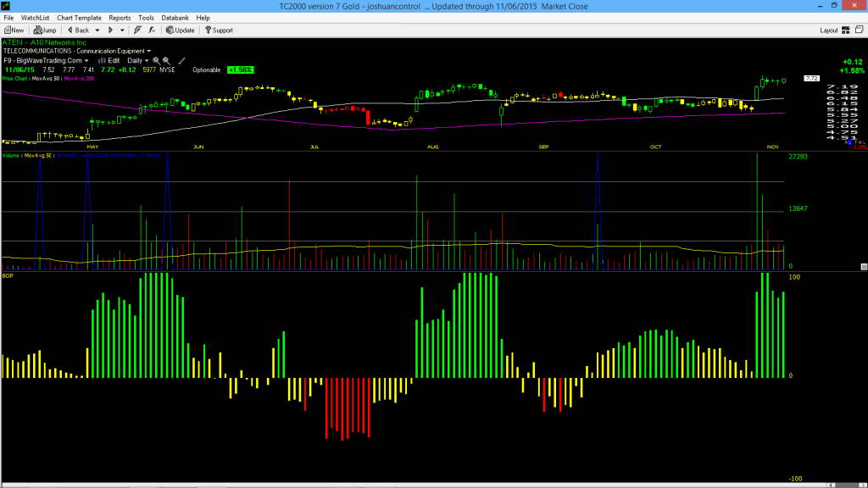The image size is (868, 488).
Task: Open the Jump tool in the toolbar
Action: pyautogui.click(x=45, y=30)
